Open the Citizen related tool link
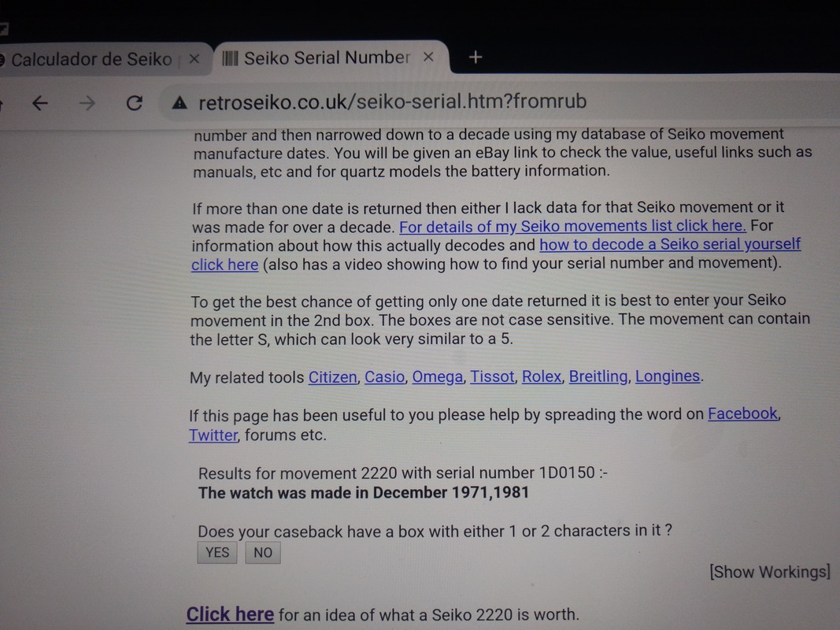 [332, 377]
